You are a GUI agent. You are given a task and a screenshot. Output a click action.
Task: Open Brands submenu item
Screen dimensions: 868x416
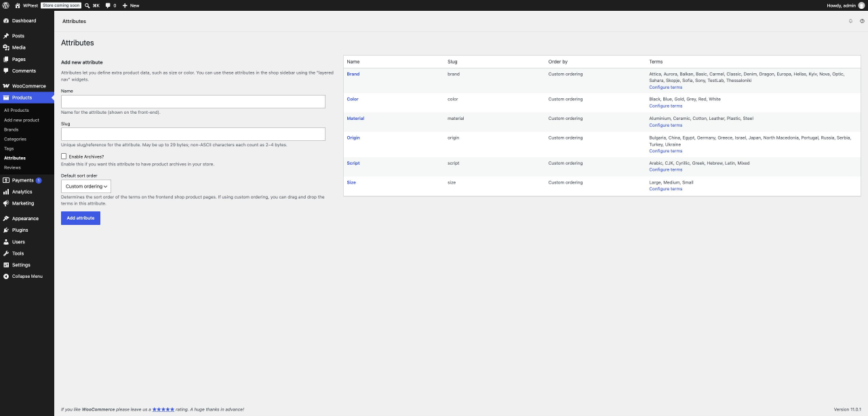click(12, 129)
